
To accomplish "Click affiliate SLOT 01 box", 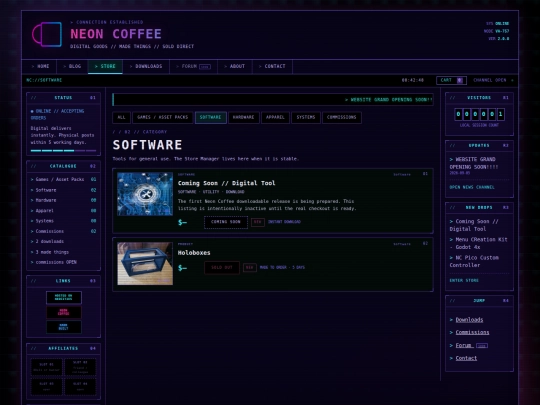I will [x=46, y=367].
